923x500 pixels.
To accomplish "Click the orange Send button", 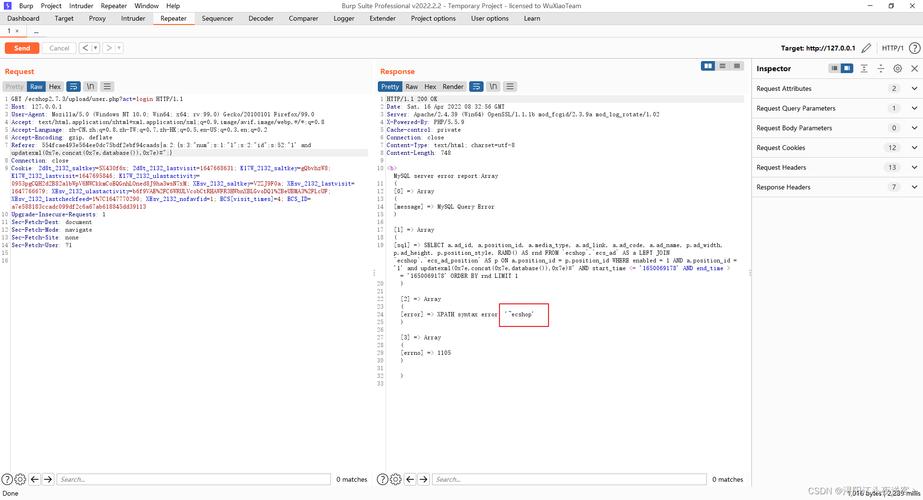I will [22, 48].
